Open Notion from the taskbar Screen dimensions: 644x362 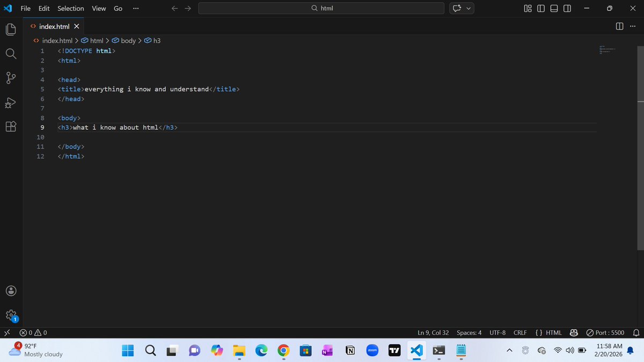[350, 350]
